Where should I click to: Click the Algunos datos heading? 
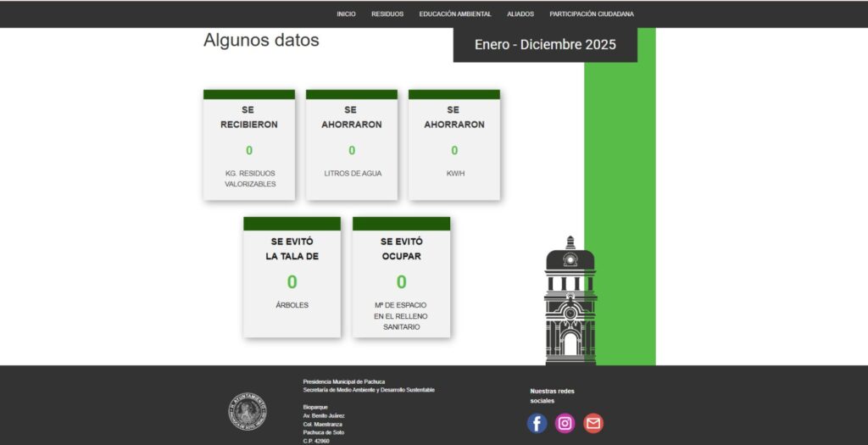pos(261,40)
